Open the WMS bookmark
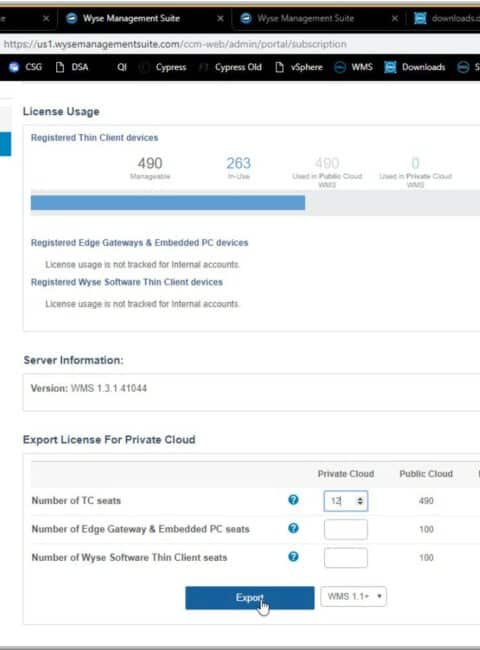The image size is (480, 650). click(x=354, y=67)
